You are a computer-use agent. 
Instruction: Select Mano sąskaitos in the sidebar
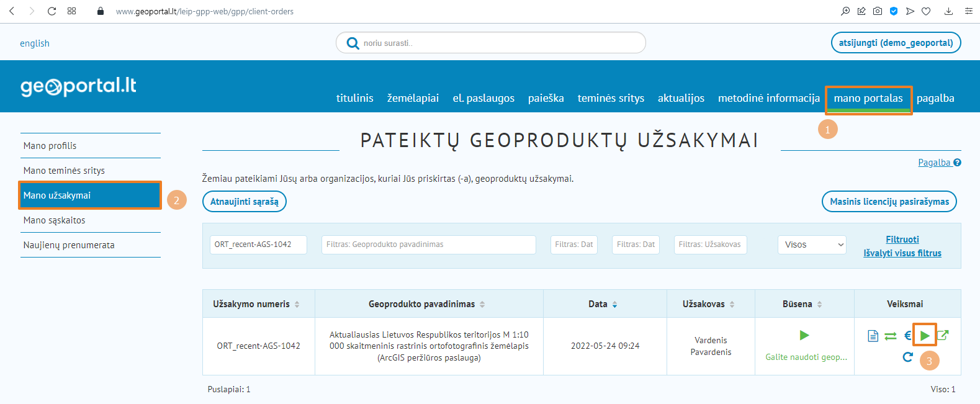click(55, 220)
